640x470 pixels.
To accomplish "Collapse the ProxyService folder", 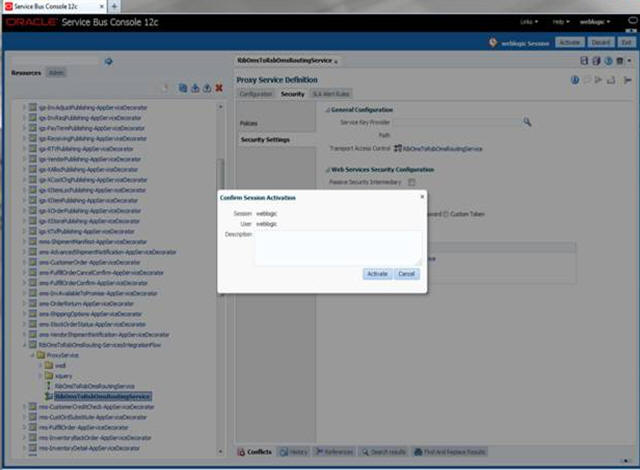I will (x=33, y=355).
